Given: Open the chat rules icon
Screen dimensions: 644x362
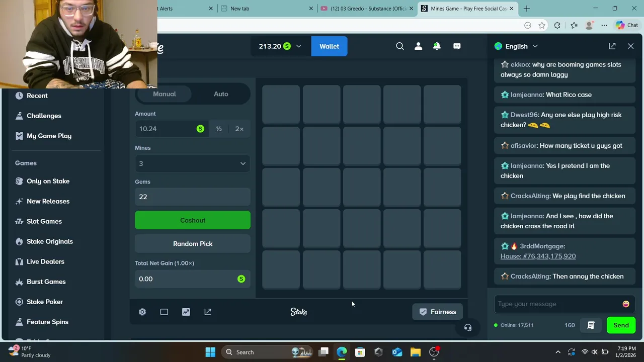Looking at the screenshot, I should [591, 325].
